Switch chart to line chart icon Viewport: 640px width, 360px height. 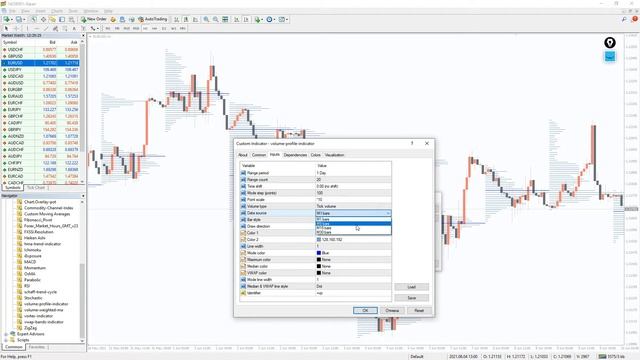pos(196,19)
